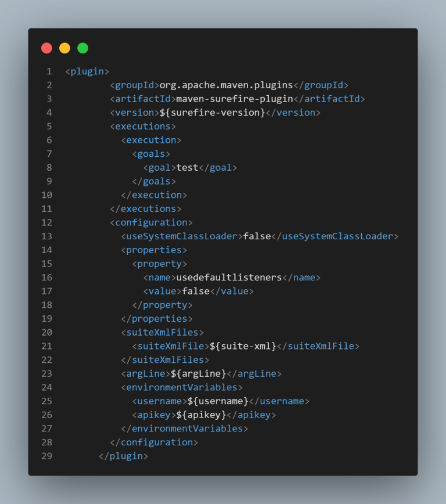This screenshot has height=504, width=446.
Task: Click the yellow minimize dot
Action: coord(65,48)
